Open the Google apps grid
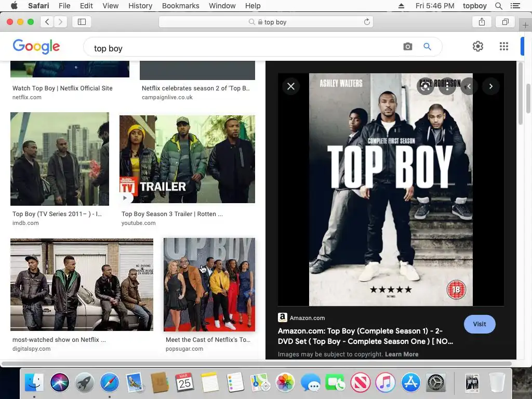Image resolution: width=532 pixels, height=399 pixels. [x=504, y=46]
